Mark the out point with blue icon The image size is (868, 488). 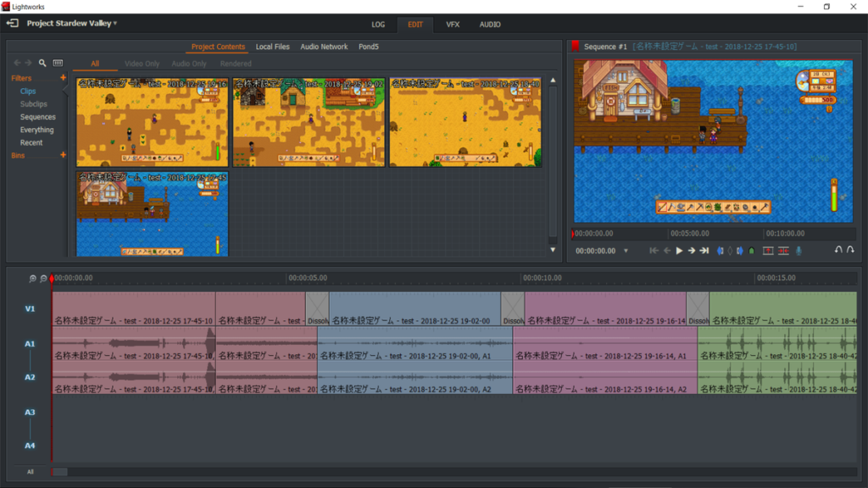point(739,251)
